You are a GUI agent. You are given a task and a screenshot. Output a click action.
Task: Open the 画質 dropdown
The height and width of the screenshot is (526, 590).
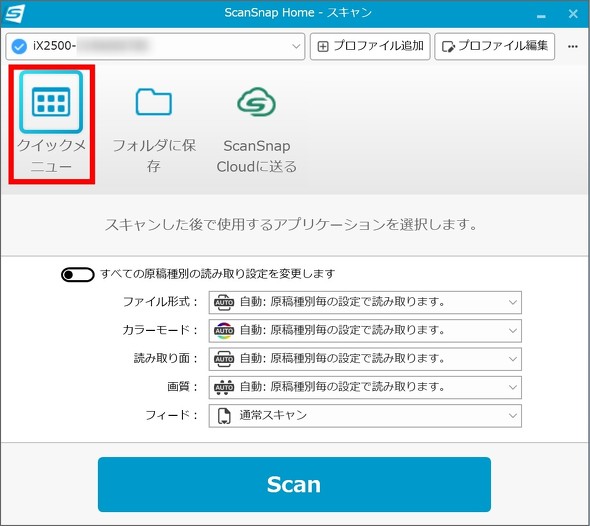tap(365, 387)
